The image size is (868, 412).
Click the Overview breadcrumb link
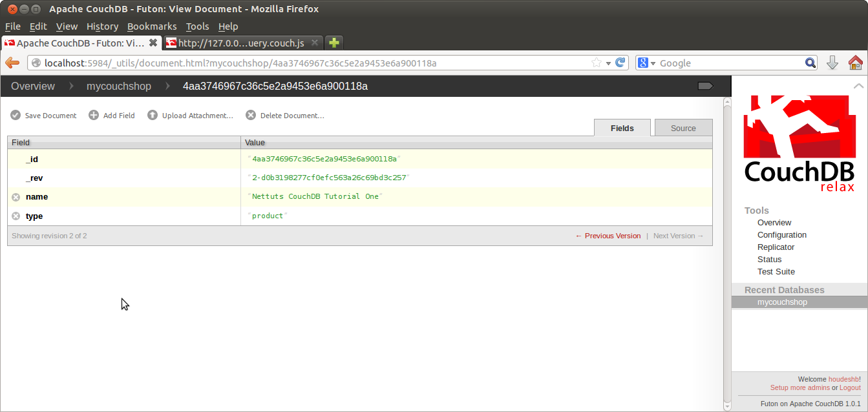[33, 86]
